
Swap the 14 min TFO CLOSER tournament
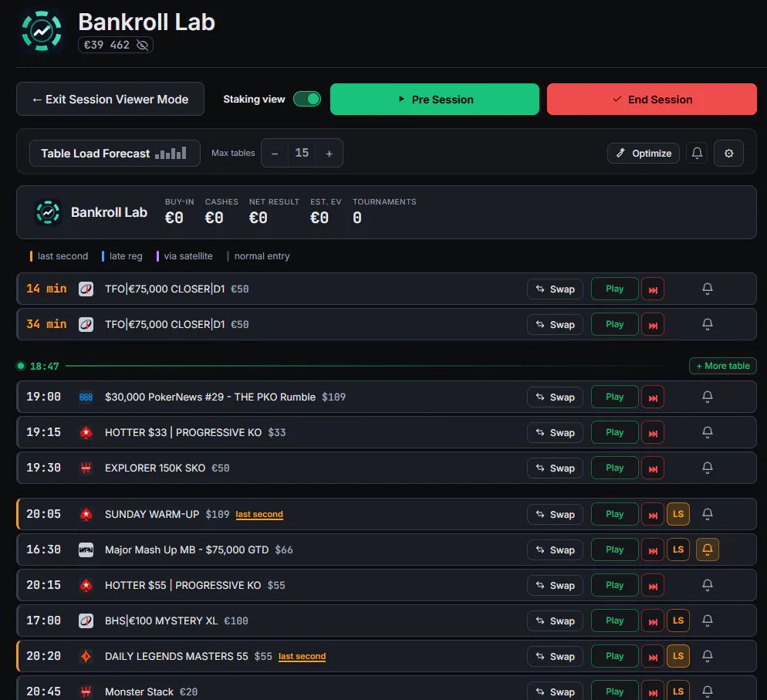[555, 289]
